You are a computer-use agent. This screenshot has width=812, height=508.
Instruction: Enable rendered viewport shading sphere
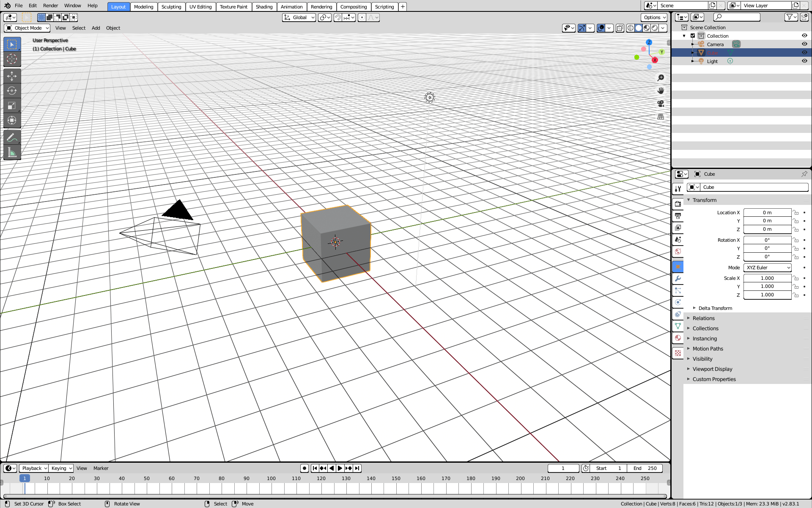pos(655,28)
